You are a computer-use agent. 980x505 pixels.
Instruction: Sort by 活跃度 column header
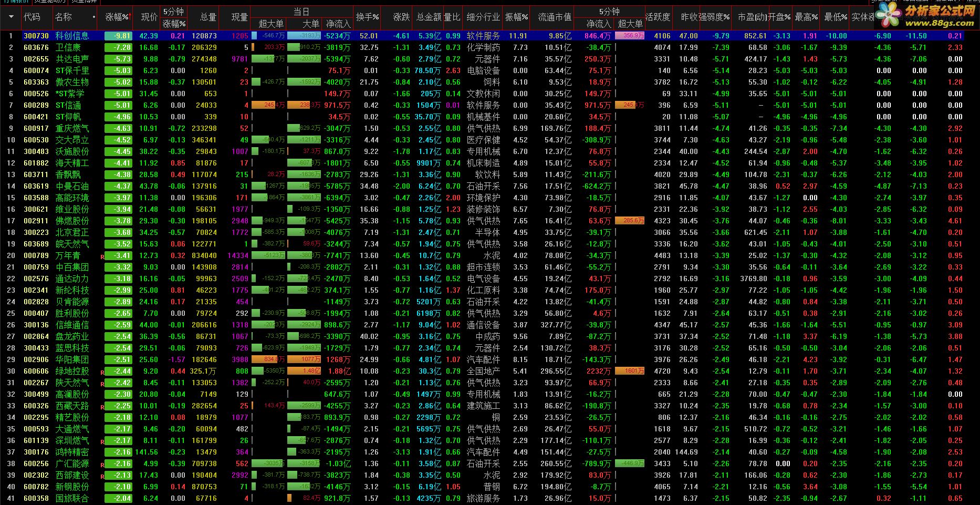point(658,17)
